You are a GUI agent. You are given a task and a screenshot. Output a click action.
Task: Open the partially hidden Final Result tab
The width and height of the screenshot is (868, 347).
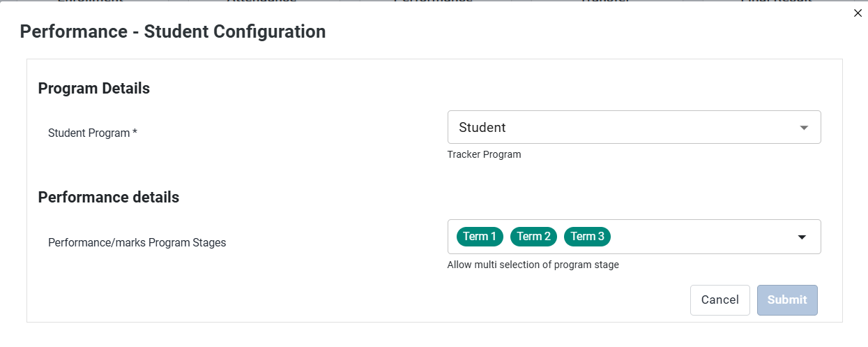tap(776, 1)
